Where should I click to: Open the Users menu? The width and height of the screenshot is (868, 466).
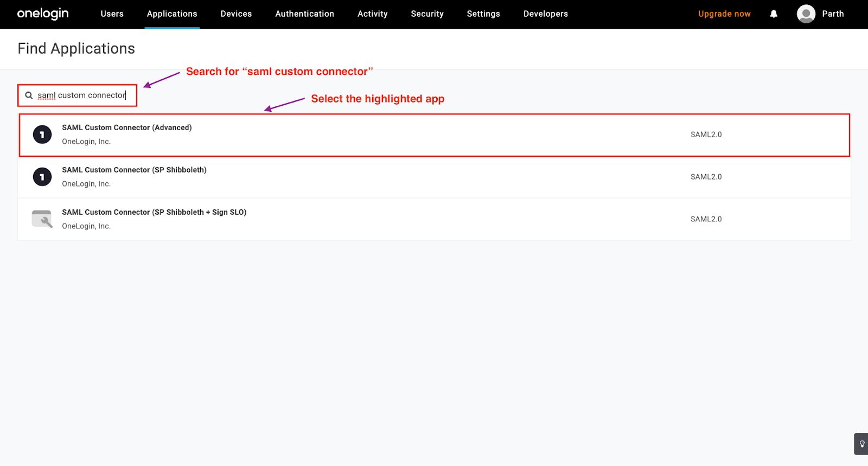coord(112,14)
